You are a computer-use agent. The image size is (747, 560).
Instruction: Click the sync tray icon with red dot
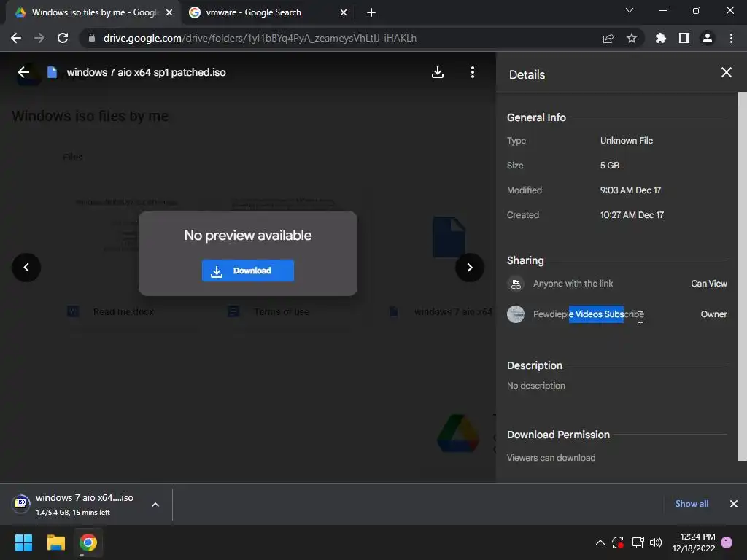pos(617,542)
